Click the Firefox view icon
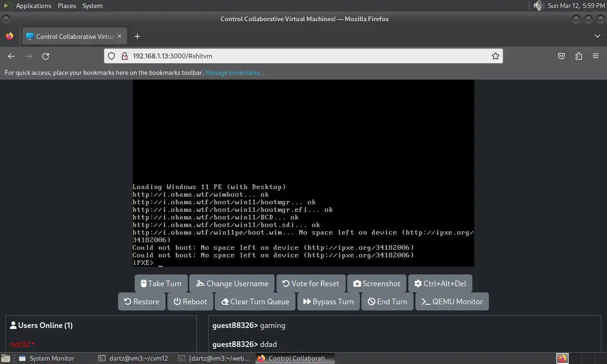 pos(9,36)
